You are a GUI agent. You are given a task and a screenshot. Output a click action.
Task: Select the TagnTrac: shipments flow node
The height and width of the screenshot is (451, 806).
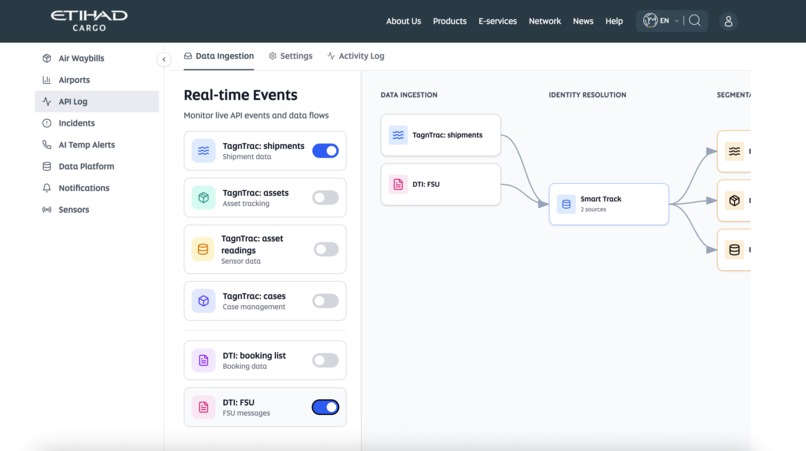coord(441,135)
